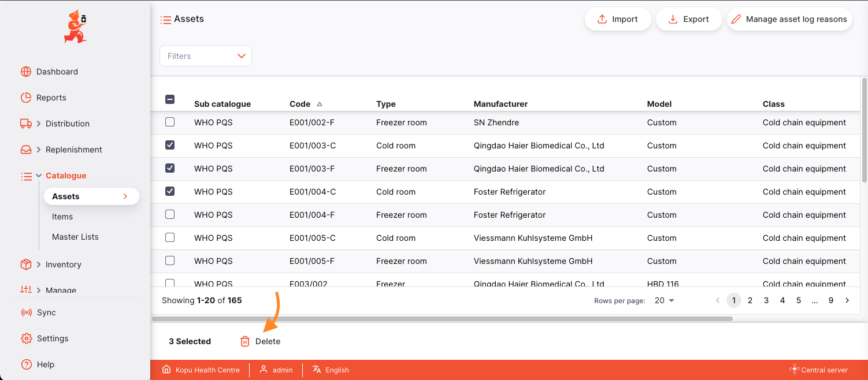Click the horizontal scrollbar under the table
The height and width of the screenshot is (380, 868).
pos(442,319)
